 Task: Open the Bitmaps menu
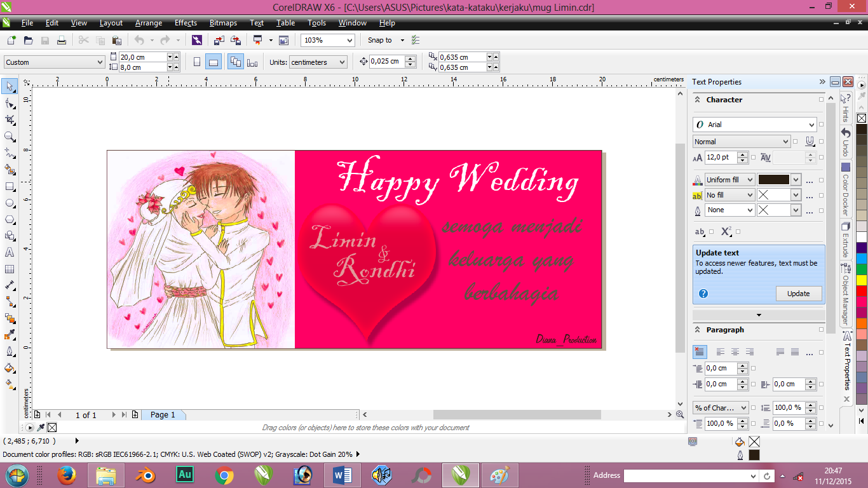(223, 23)
